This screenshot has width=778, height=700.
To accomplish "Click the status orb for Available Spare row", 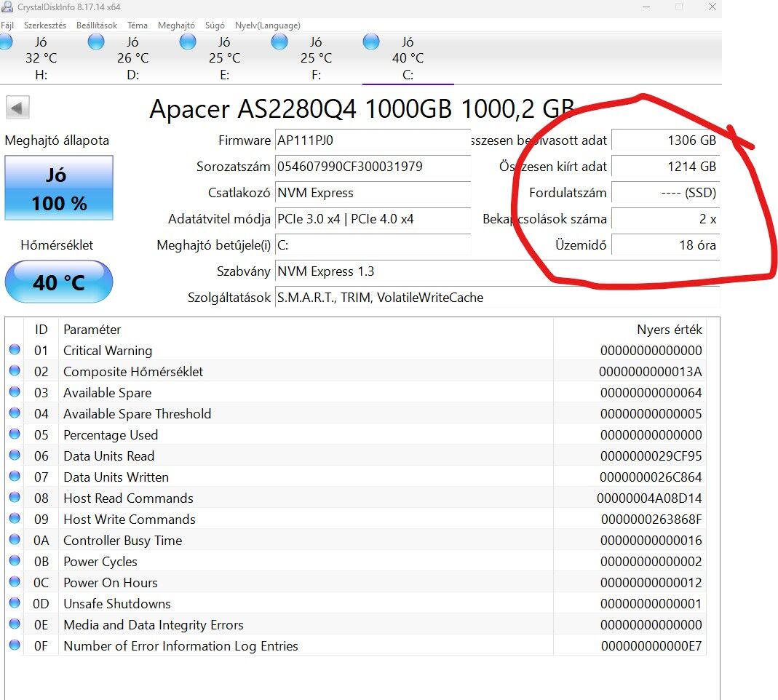I will [15, 391].
